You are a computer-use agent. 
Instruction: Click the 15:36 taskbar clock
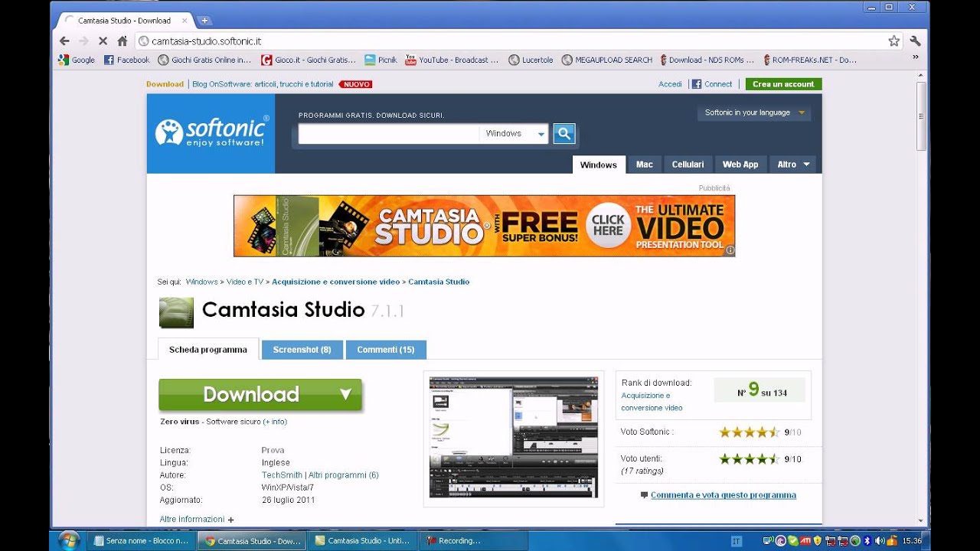pos(912,541)
